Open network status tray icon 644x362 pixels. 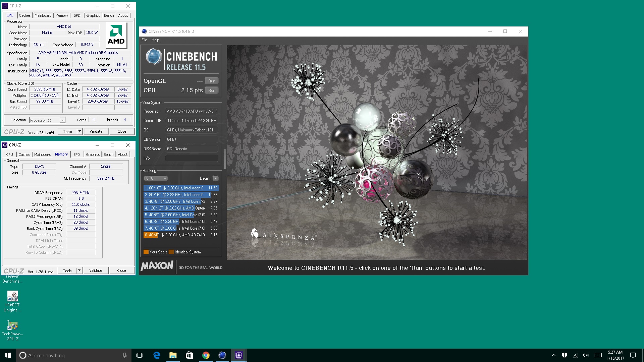pyautogui.click(x=576, y=355)
